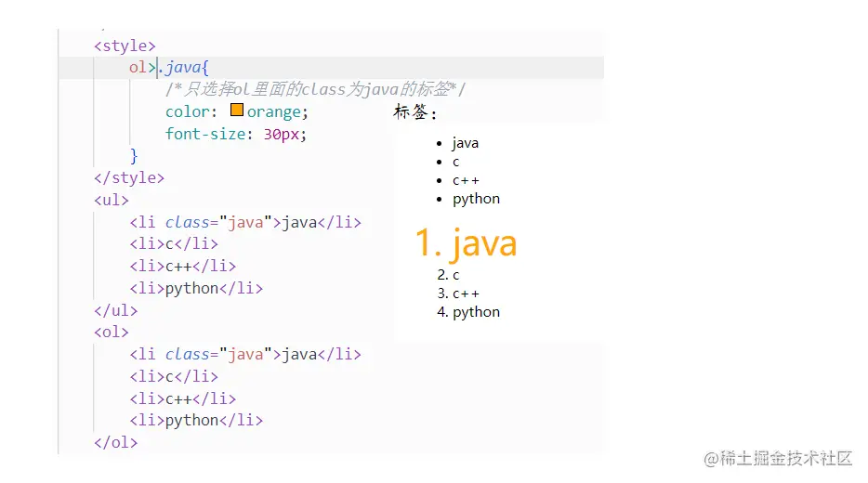Click the opening <ol> tag
This screenshot has height=483, width=868.
[112, 332]
